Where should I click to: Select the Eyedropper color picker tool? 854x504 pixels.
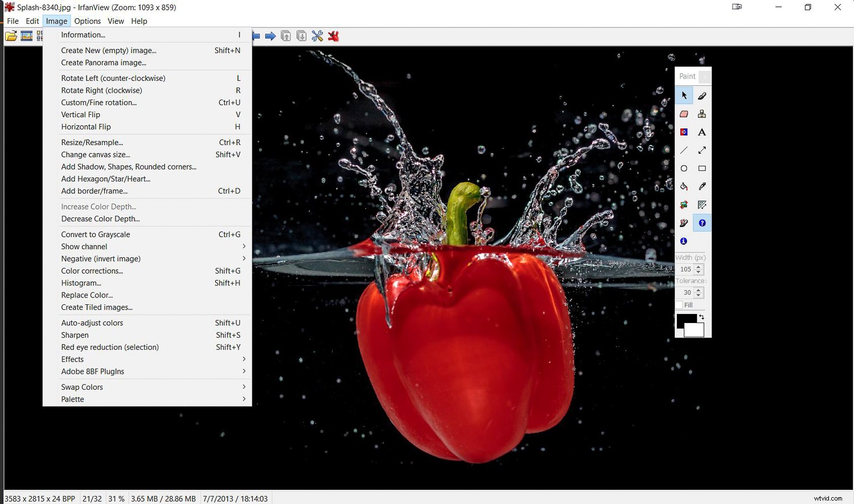702,187
